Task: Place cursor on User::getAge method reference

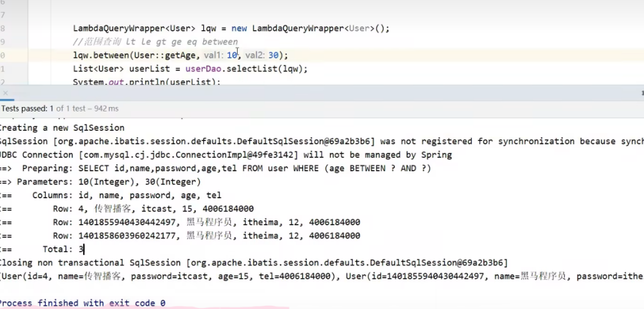Action: (x=167, y=55)
